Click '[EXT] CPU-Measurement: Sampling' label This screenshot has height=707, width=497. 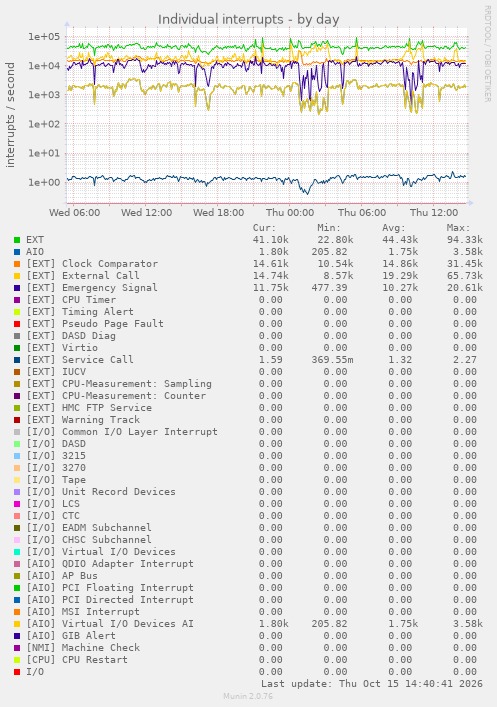coord(119,384)
